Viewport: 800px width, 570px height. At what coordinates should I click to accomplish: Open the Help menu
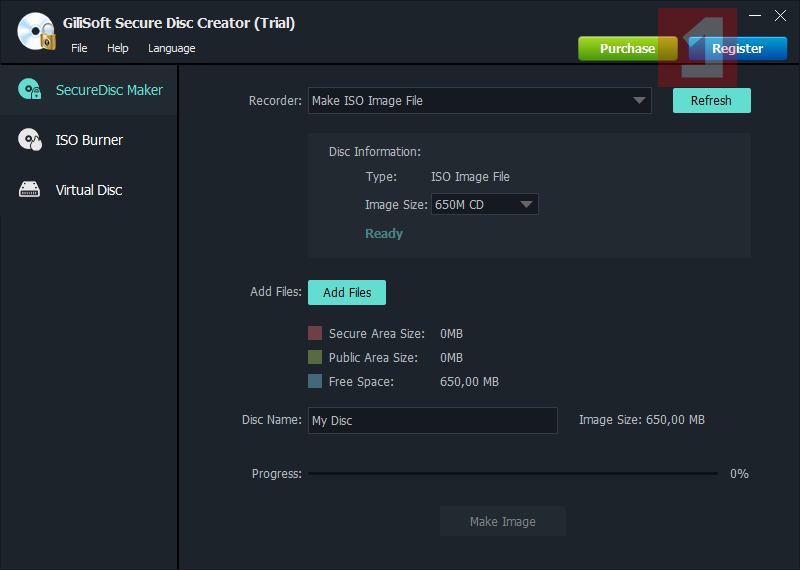117,48
